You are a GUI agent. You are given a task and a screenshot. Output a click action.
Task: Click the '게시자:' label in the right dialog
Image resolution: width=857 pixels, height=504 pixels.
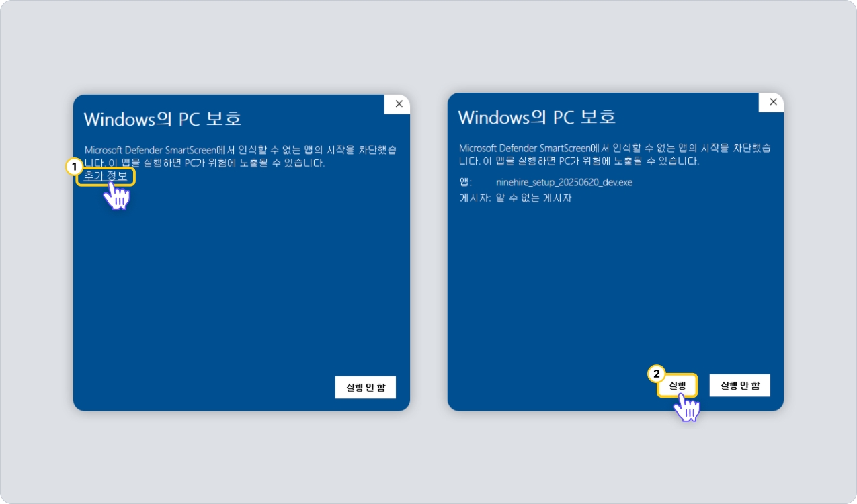(x=475, y=198)
